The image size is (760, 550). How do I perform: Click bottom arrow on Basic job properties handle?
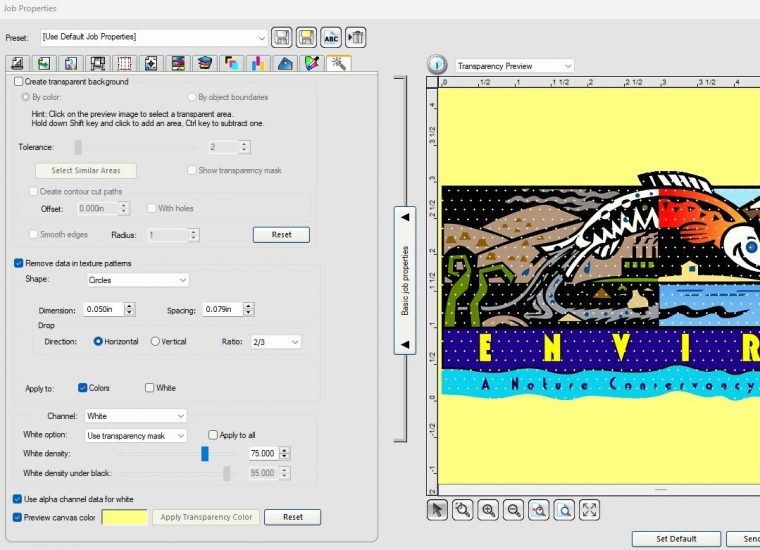click(405, 345)
